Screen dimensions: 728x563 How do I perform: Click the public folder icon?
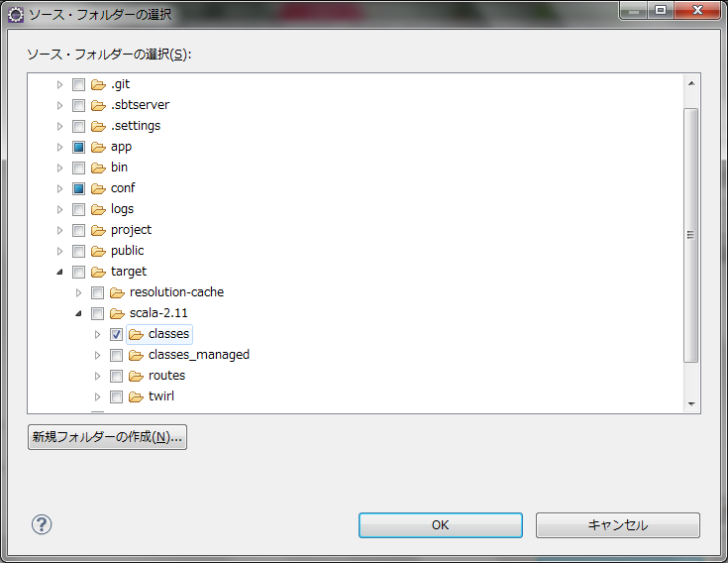[98, 252]
